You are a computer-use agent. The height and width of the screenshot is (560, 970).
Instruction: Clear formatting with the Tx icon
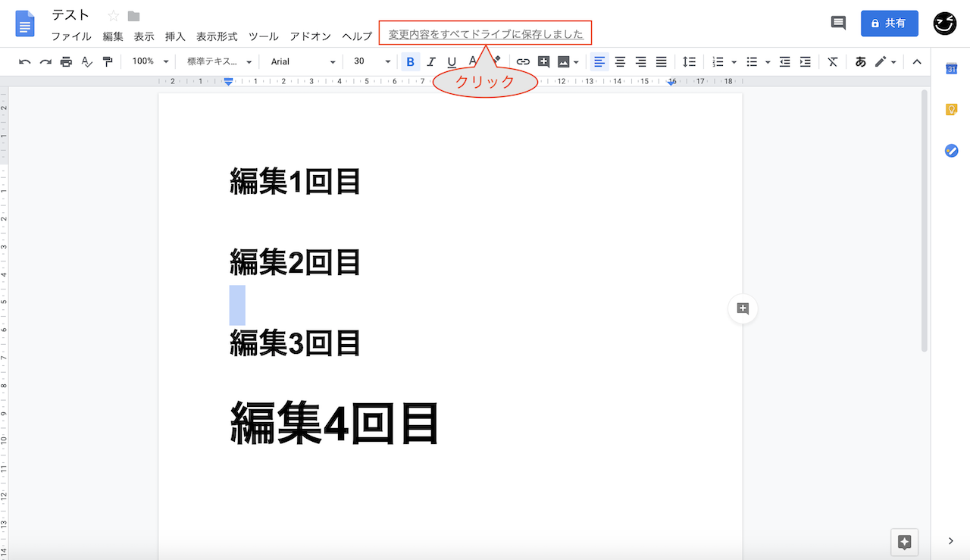(x=832, y=61)
